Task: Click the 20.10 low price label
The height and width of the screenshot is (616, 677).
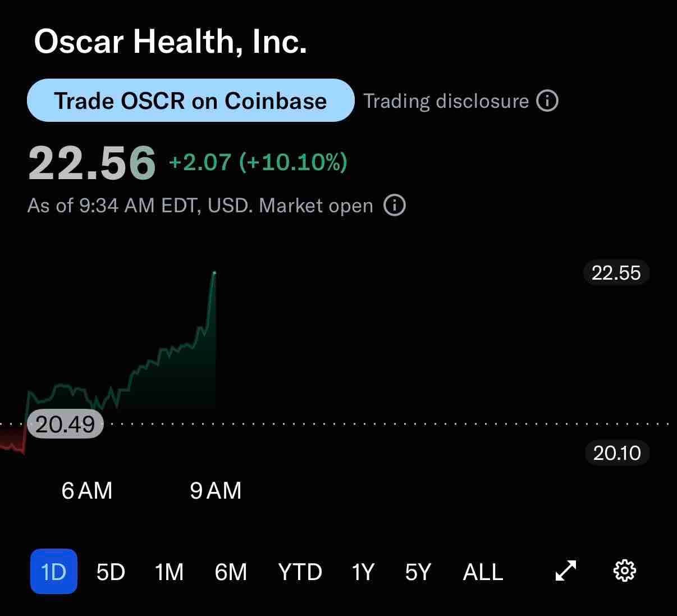Action: tap(616, 453)
